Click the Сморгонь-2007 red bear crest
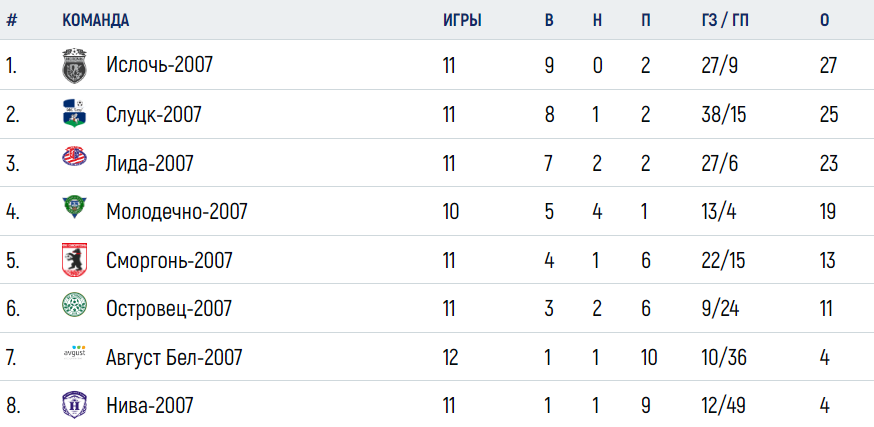 click(74, 260)
